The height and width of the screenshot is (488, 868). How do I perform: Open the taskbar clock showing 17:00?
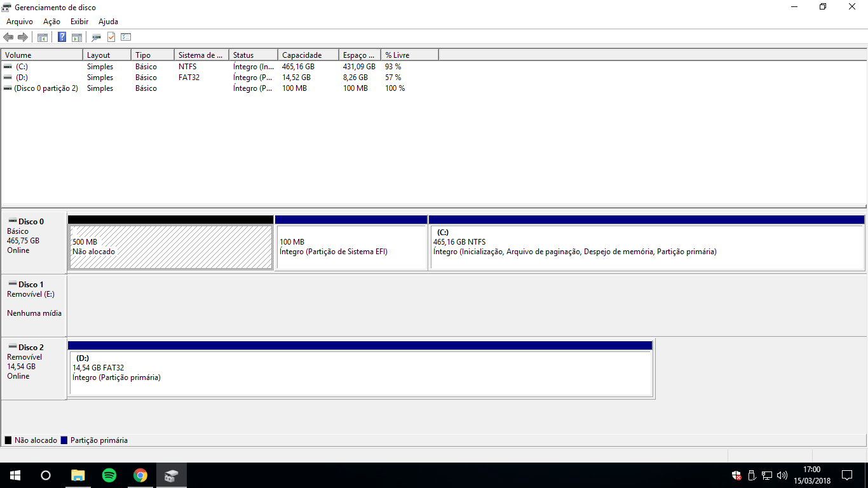tap(812, 475)
